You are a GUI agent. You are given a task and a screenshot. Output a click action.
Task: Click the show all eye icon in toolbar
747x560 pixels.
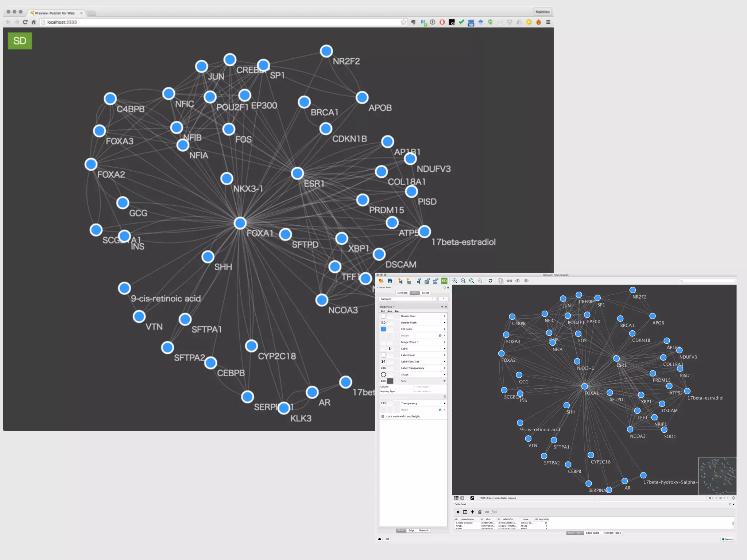point(526,281)
